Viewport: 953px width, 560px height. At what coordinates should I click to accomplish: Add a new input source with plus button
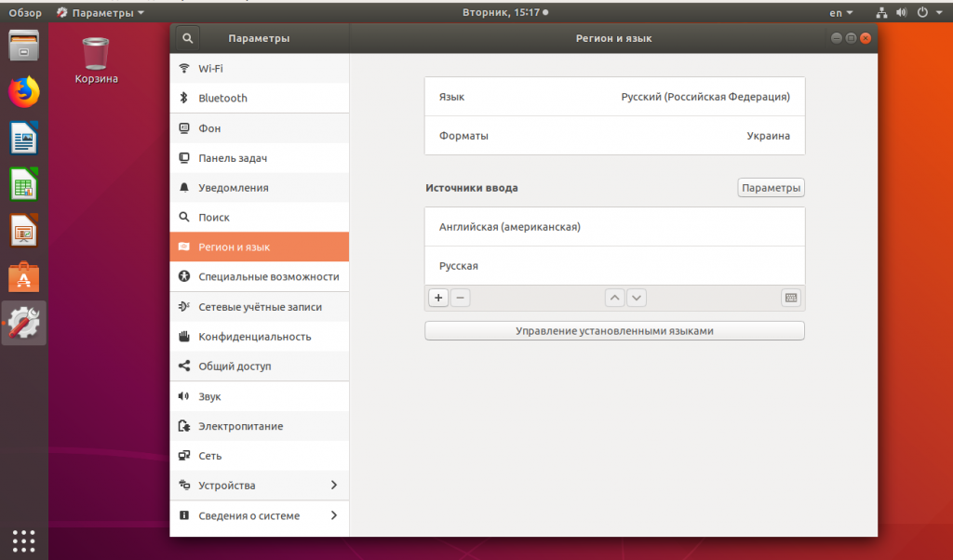coord(438,298)
